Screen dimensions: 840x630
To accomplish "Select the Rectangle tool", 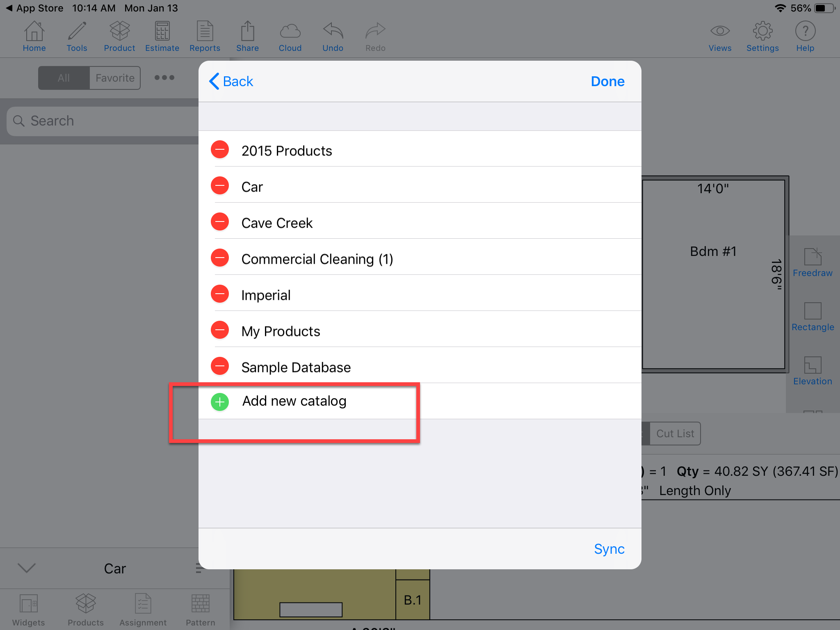I will coord(813,317).
